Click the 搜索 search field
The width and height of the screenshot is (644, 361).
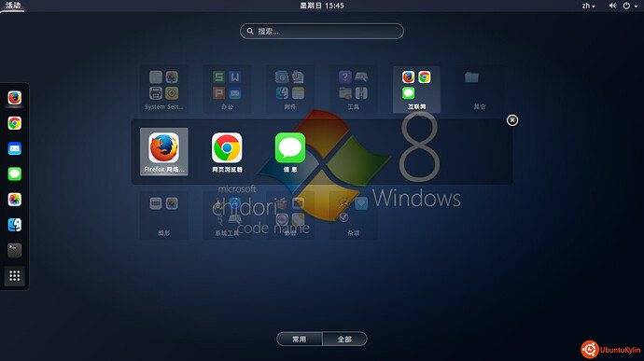(322, 31)
